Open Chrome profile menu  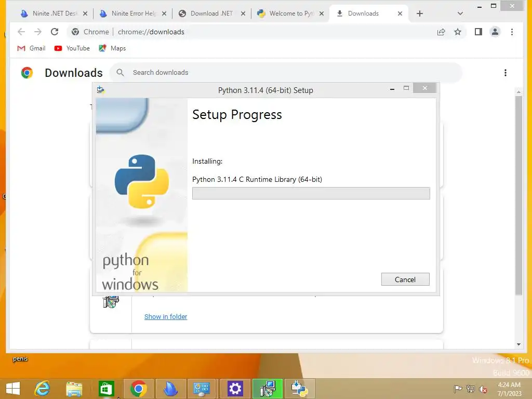click(495, 32)
